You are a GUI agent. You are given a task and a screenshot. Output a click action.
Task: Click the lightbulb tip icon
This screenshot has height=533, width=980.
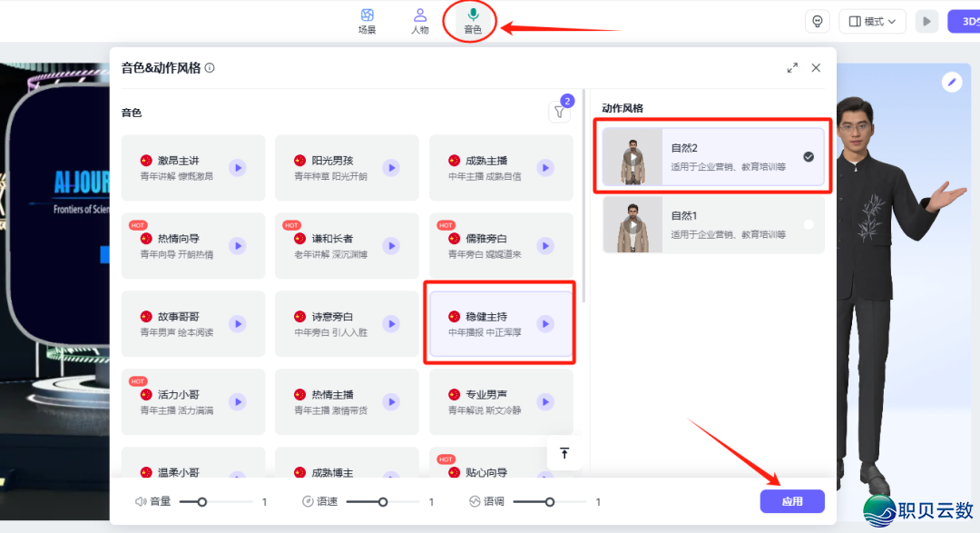817,20
